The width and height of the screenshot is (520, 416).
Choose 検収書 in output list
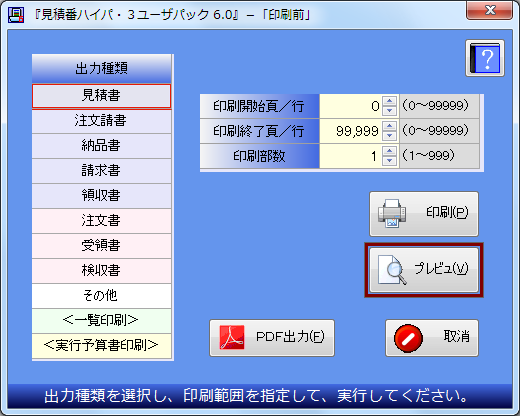pos(102,271)
